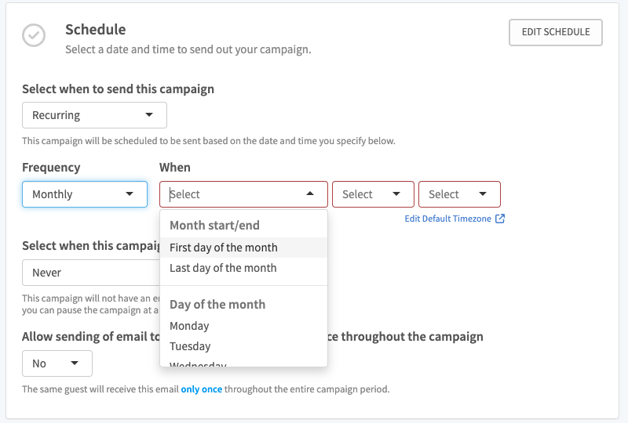Choose First day of the month

click(223, 247)
